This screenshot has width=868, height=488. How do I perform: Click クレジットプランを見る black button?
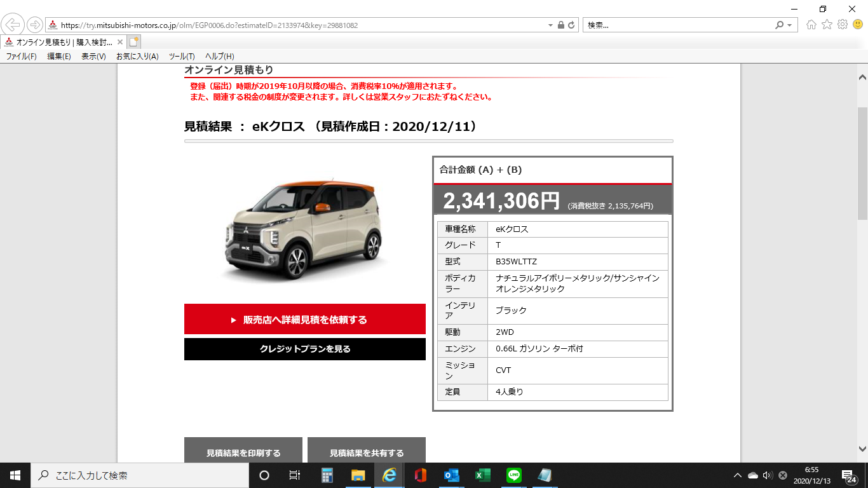point(304,349)
